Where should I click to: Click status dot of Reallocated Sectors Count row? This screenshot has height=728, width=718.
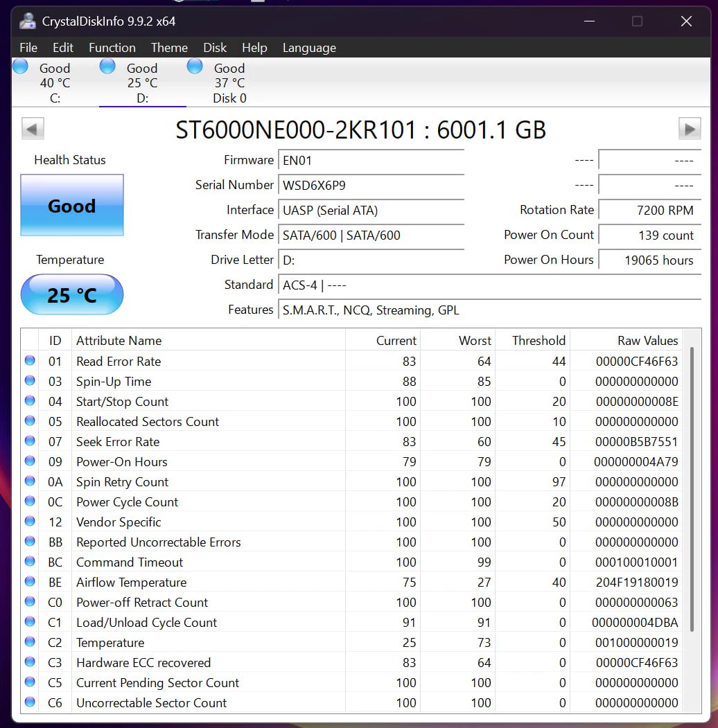[30, 420]
